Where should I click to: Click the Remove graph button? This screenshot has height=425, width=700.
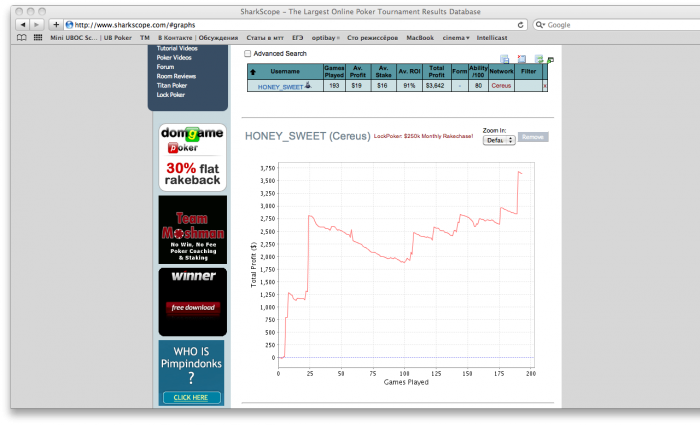[533, 137]
